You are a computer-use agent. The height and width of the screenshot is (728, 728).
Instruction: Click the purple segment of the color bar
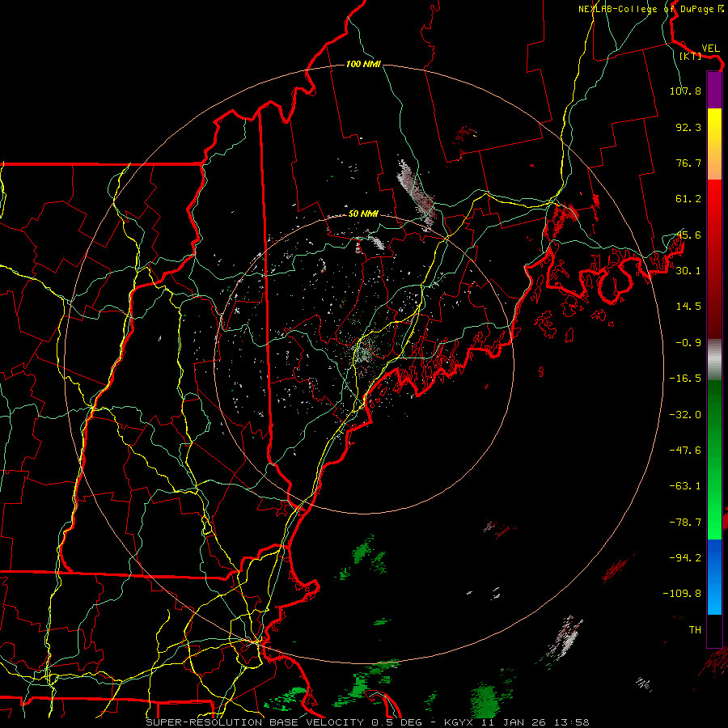(714, 90)
